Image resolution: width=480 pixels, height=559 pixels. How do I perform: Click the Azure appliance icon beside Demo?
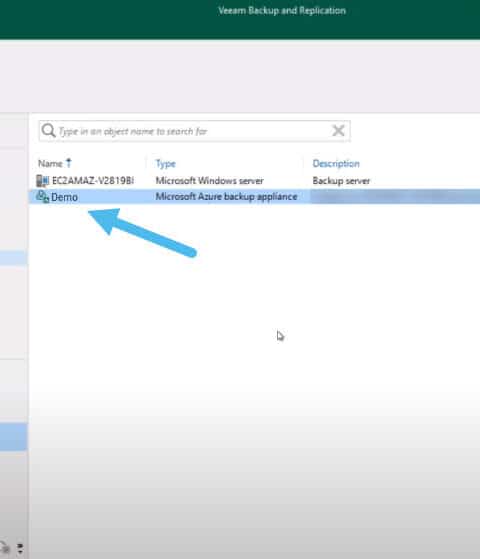click(42, 196)
